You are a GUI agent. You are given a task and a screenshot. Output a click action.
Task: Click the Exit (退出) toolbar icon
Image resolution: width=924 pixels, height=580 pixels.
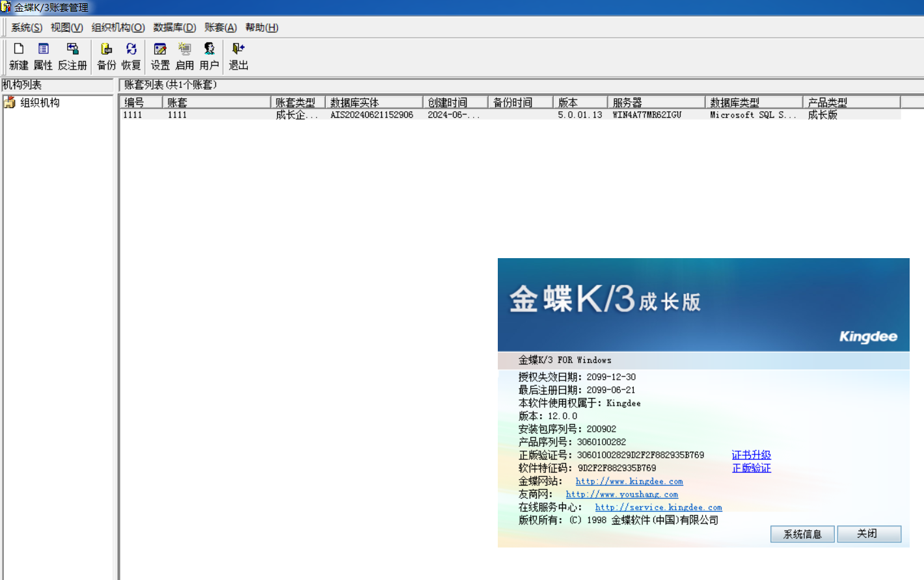(238, 56)
